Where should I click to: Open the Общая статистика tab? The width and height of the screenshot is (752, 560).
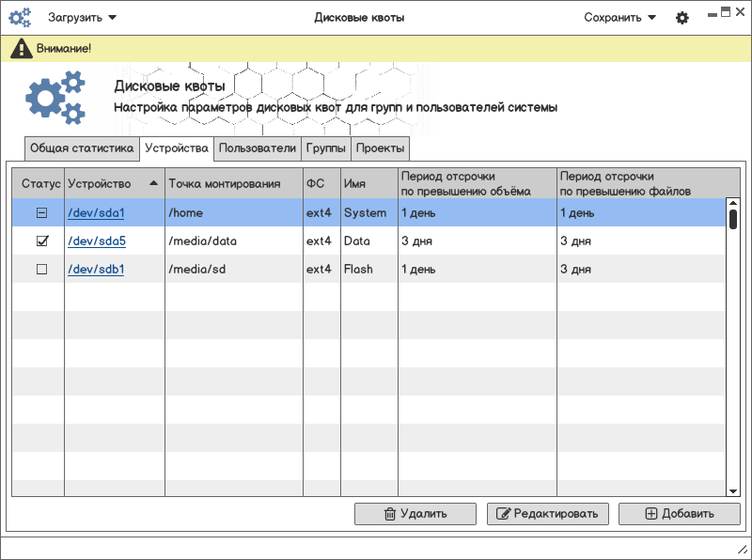point(82,148)
